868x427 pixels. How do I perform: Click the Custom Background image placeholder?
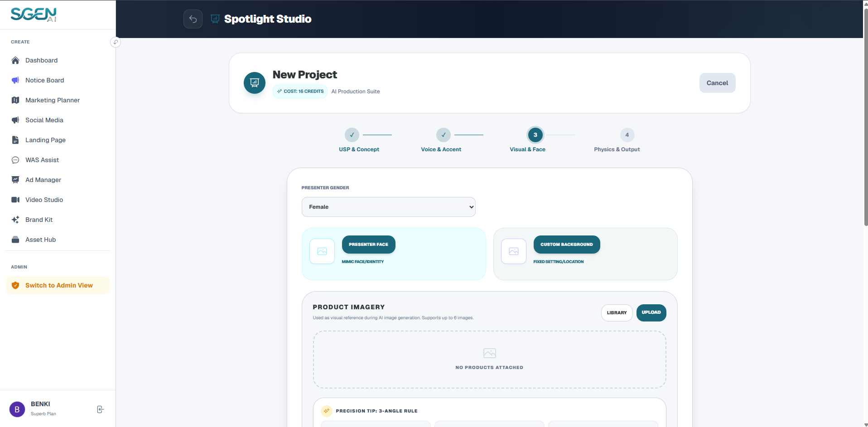click(x=514, y=251)
